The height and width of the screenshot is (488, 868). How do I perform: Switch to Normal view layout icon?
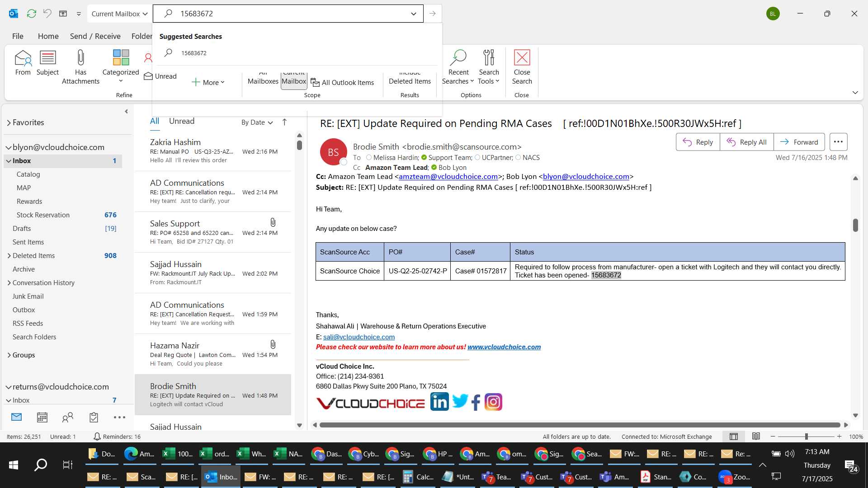point(734,436)
